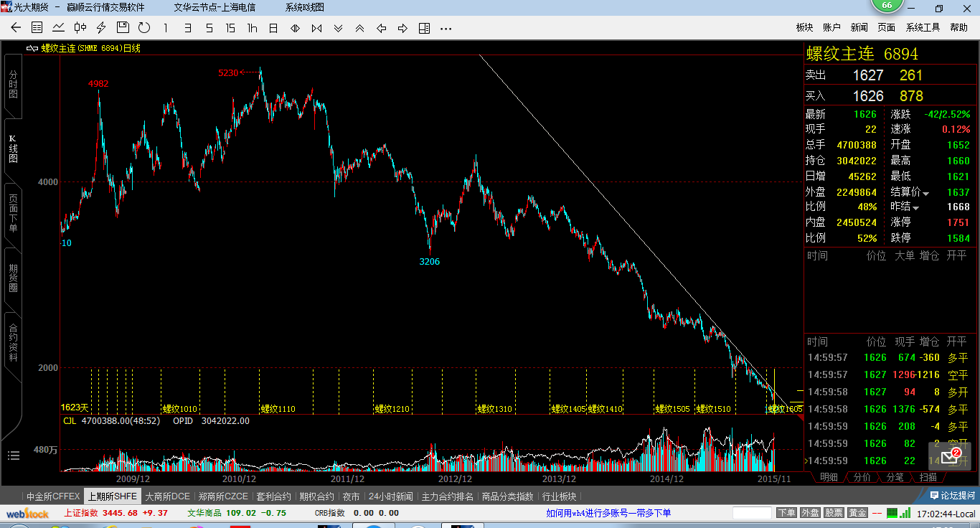
Task: Click the double-down chevron icon in toolbar
Action: coord(338,28)
